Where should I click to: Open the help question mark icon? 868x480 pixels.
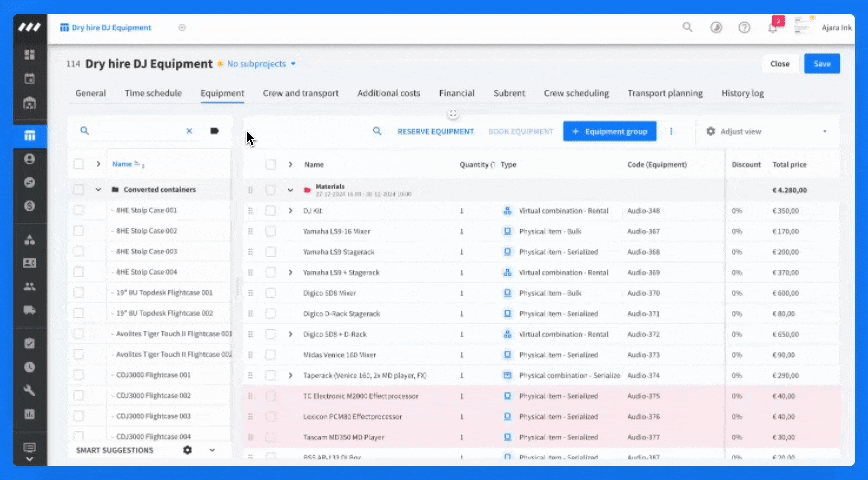745,27
